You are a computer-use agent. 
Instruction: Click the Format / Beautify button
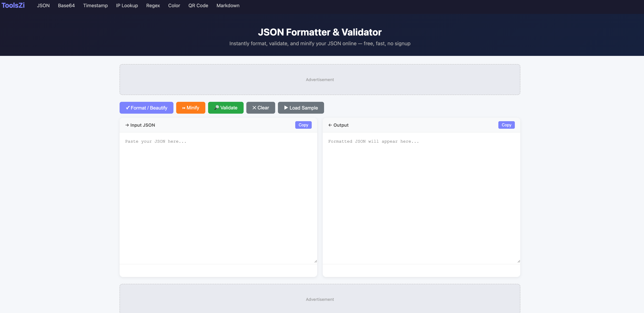[x=146, y=108]
